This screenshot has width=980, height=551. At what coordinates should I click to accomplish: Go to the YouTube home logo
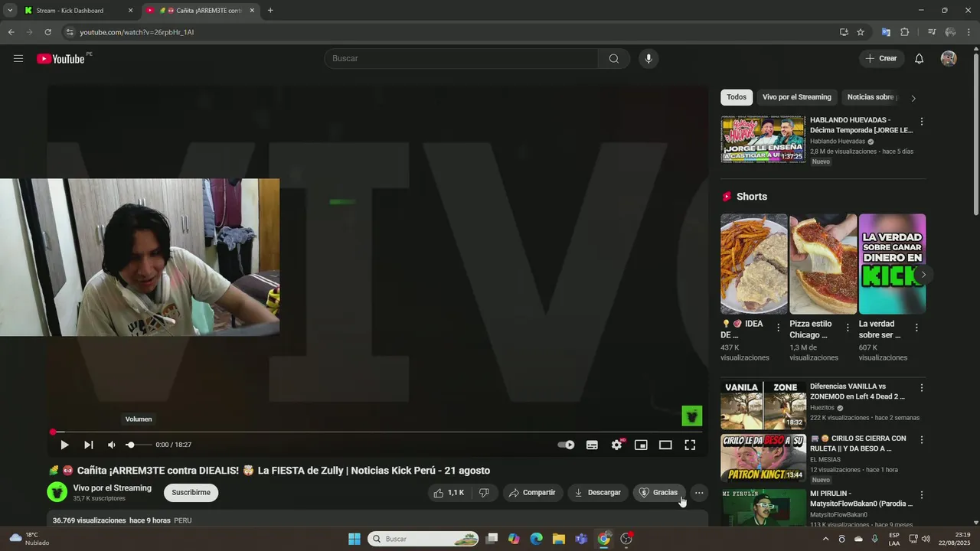click(60, 59)
